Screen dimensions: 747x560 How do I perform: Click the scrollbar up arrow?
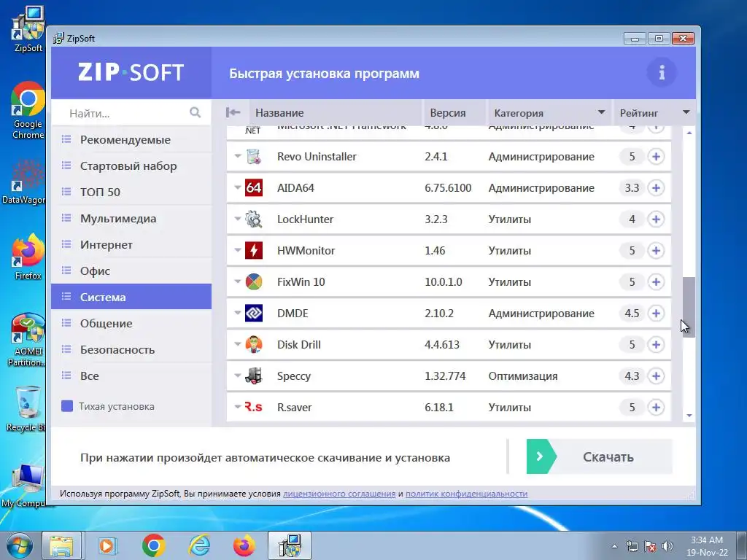(689, 133)
